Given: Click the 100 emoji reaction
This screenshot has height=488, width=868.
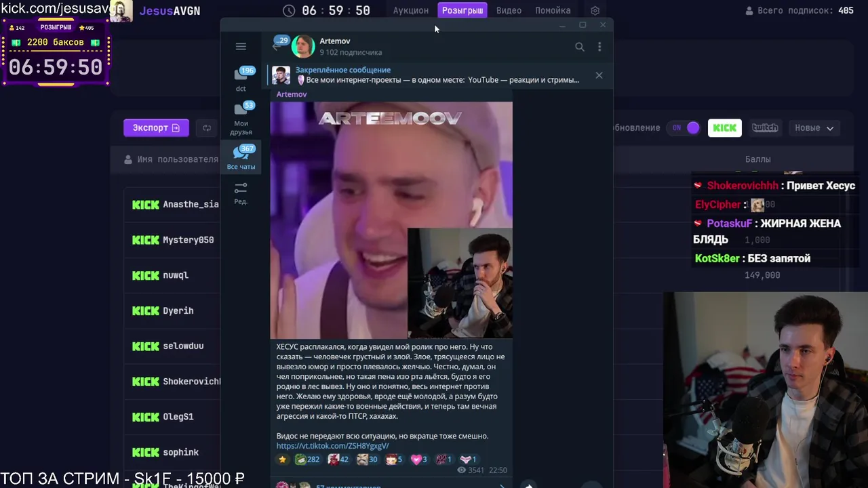Looking at the screenshot, I should point(443,460).
